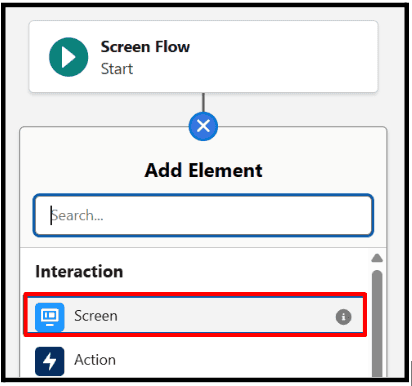The height and width of the screenshot is (386, 412).
Task: Close Add Element with blue X button
Action: click(203, 126)
